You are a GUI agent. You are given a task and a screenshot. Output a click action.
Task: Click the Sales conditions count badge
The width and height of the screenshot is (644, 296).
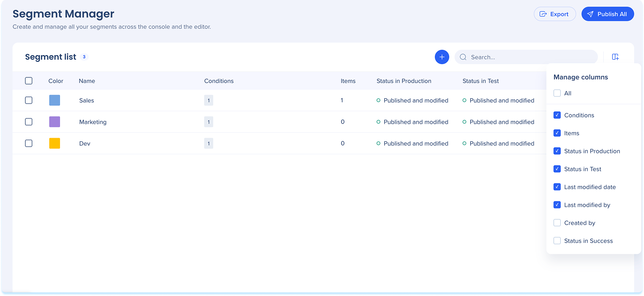pyautogui.click(x=209, y=100)
